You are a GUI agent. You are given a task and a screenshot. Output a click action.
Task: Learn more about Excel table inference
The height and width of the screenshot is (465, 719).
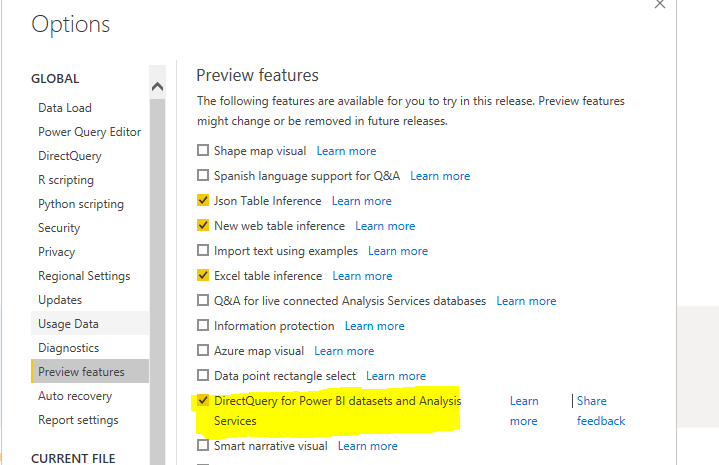point(362,276)
